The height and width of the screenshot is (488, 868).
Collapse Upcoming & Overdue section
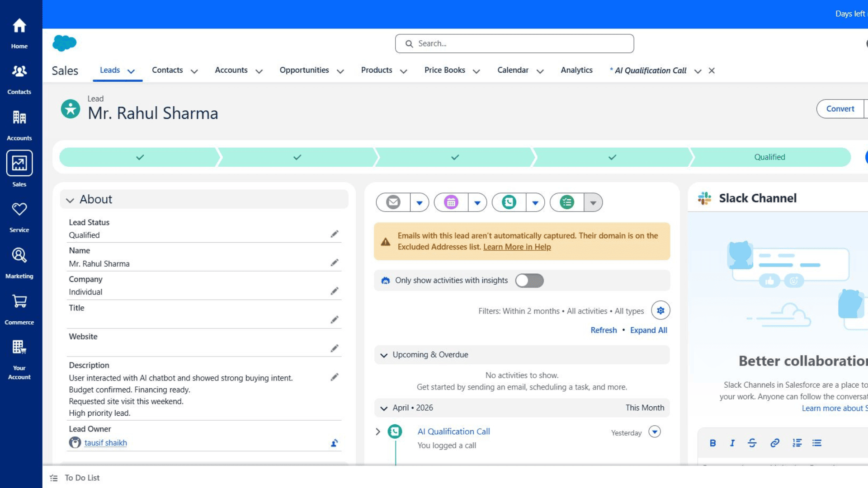coord(384,355)
